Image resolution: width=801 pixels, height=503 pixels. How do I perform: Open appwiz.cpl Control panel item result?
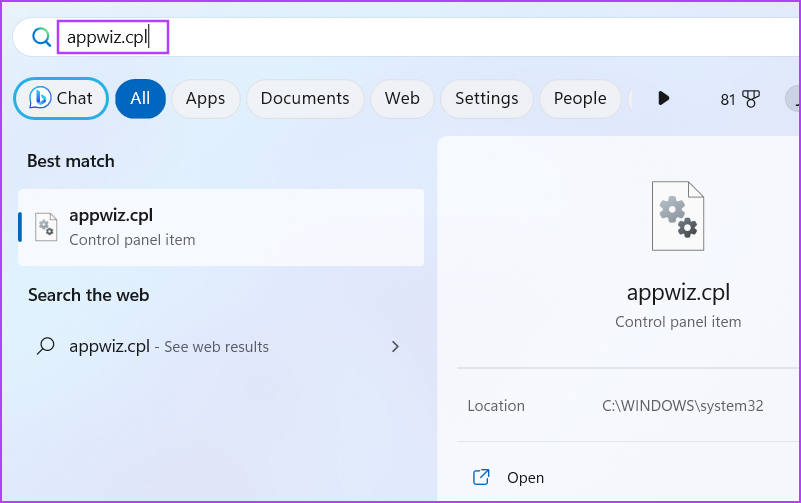coord(221,227)
